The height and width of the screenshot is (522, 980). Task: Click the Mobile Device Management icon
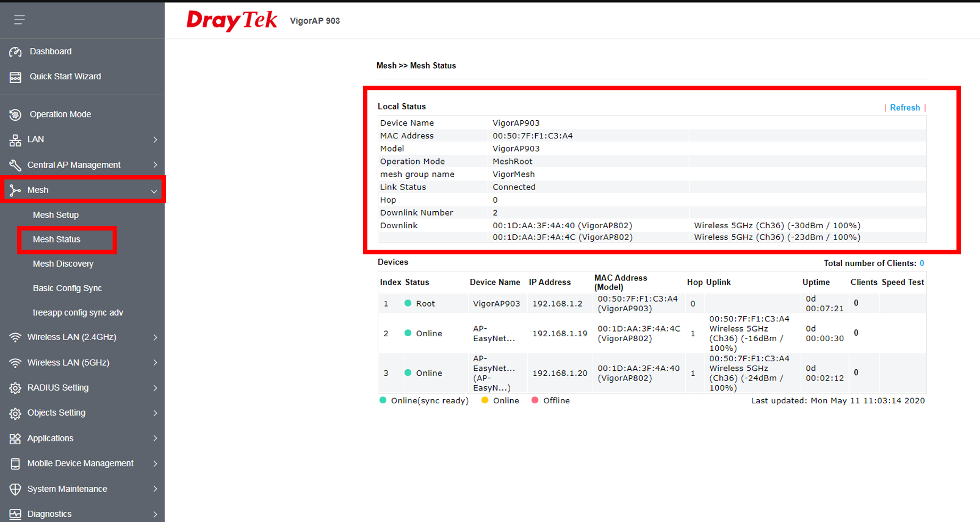15,463
